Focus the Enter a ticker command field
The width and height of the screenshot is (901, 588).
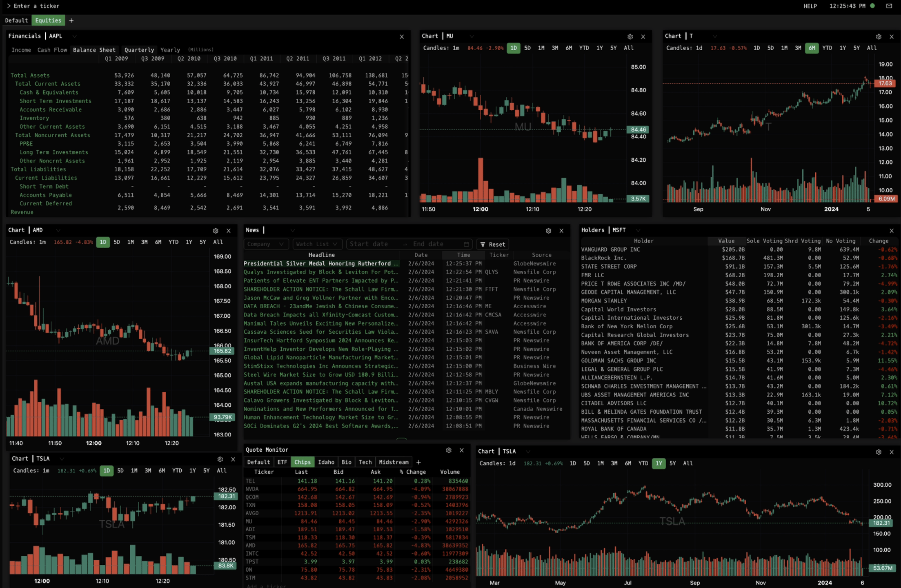37,6
